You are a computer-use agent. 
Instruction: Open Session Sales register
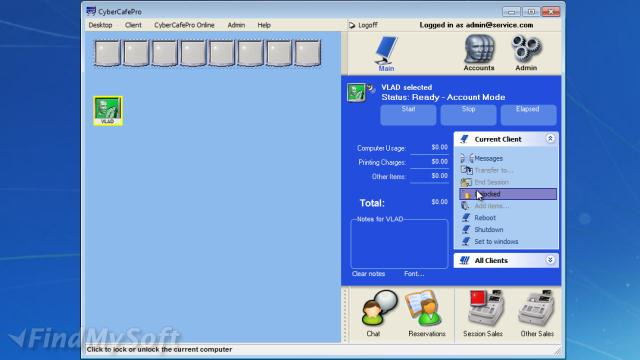point(483,313)
